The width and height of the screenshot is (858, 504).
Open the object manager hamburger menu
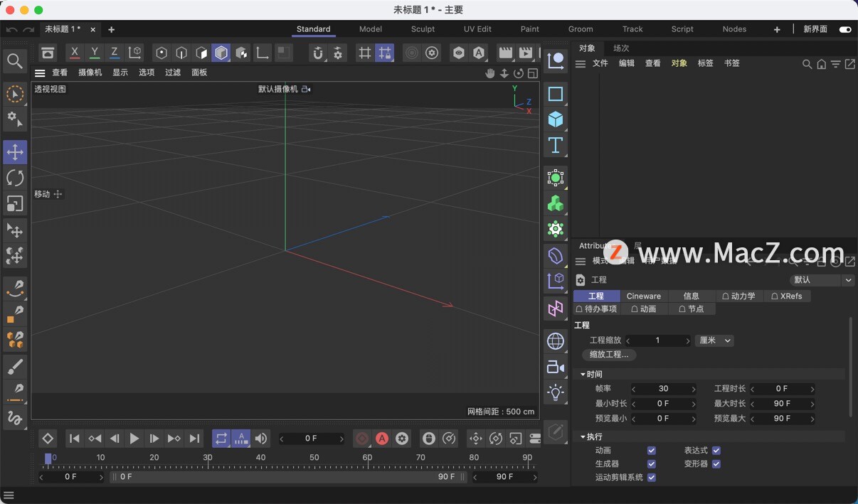pos(581,64)
